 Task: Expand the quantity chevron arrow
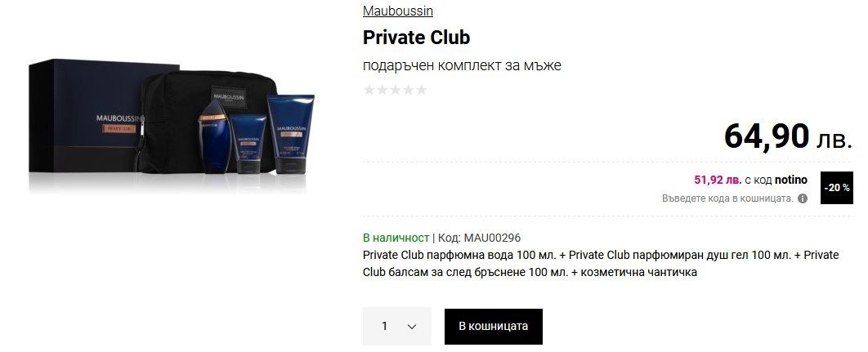411,327
